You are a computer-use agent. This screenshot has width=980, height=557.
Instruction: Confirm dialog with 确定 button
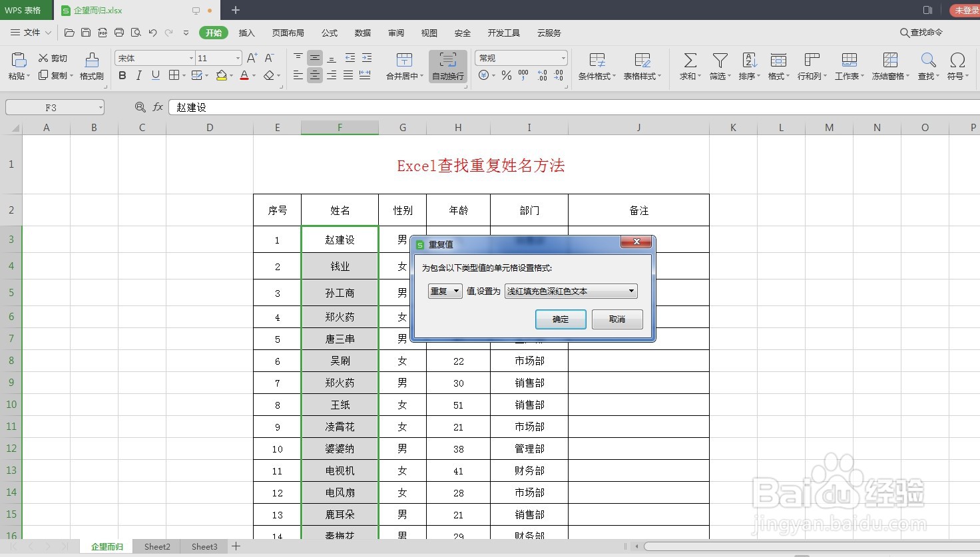[561, 319]
